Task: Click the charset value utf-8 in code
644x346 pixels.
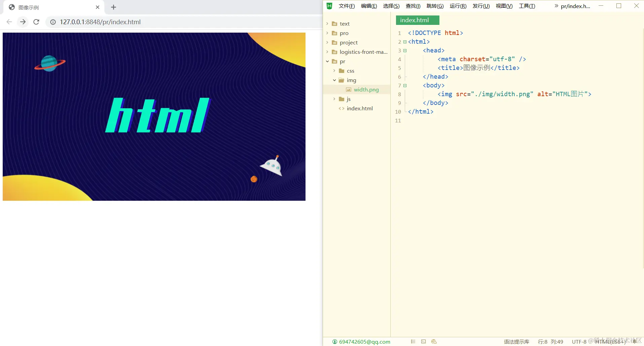Action: coord(502,59)
